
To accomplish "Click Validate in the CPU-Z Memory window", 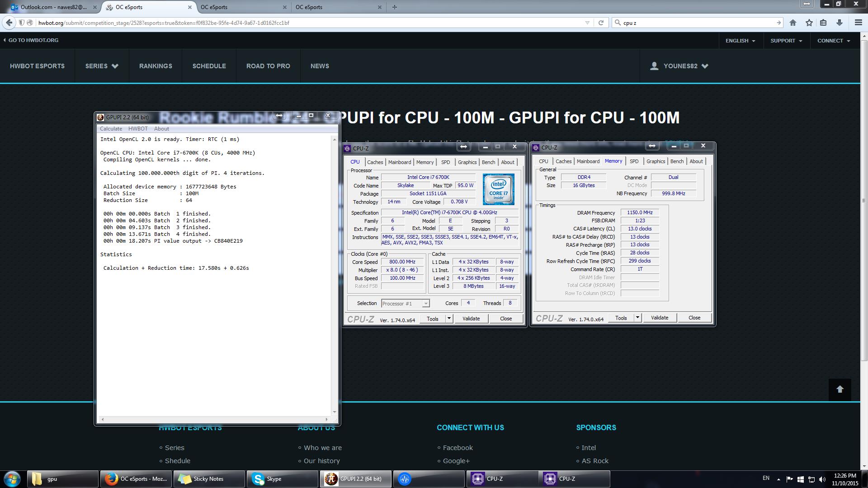I will (x=660, y=318).
